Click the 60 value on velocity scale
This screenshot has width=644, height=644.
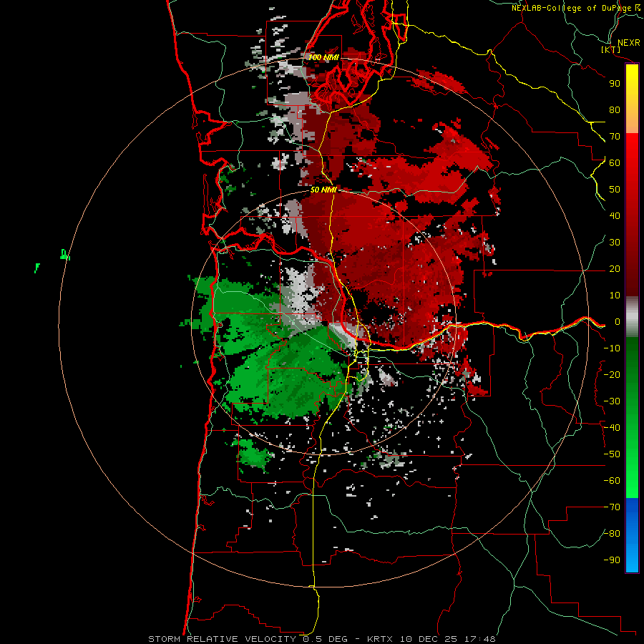[615, 162]
